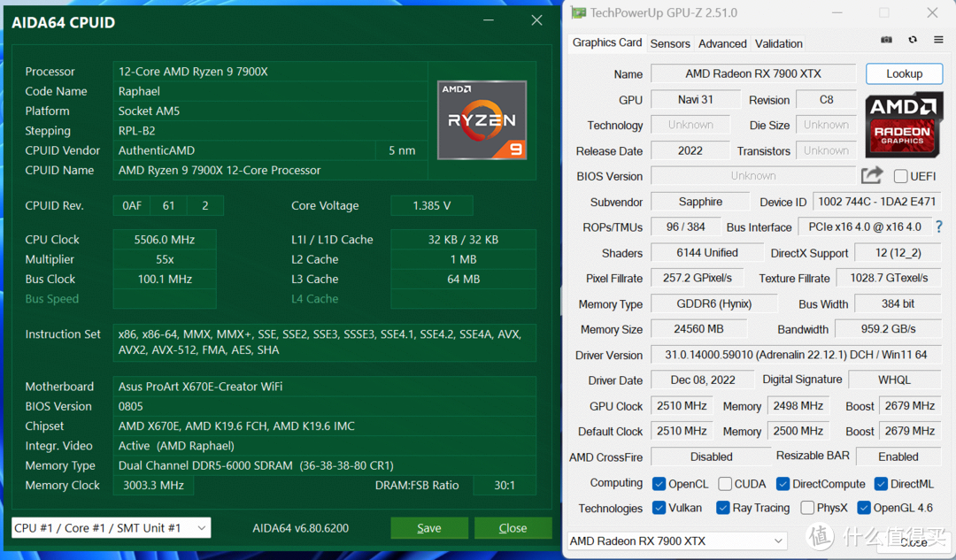Click the Digital Signature value WHQL
The width and height of the screenshot is (956, 560).
(x=894, y=380)
